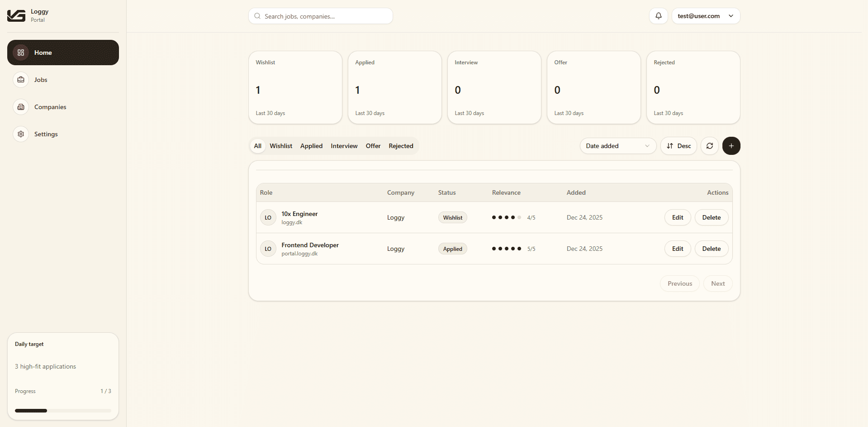Viewport: 868px width, 427px height.
Task: Edit the 10x Engineer job
Action: pos(677,217)
